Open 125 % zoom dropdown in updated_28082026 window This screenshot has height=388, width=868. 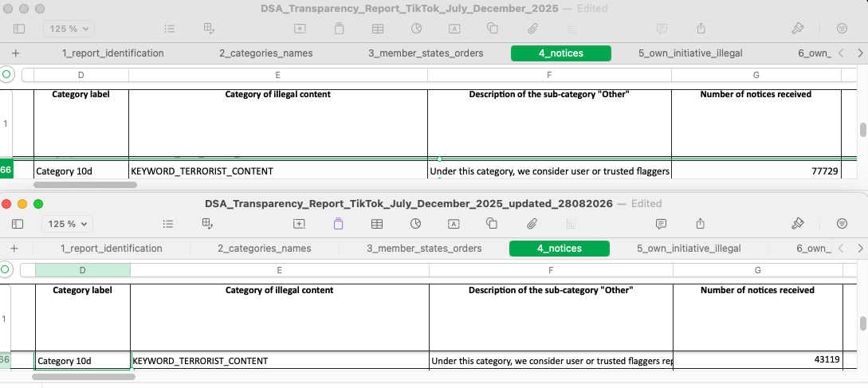pos(68,224)
